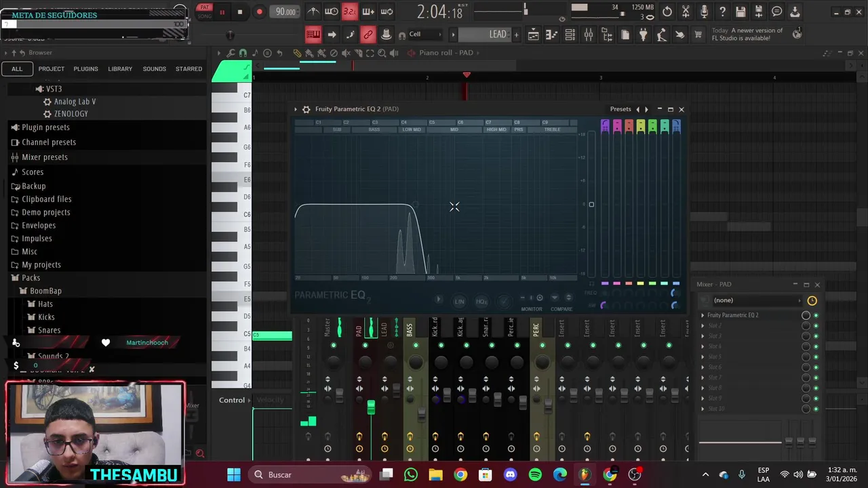
Task: Open the shopping cart content library icon
Action: [x=698, y=35]
